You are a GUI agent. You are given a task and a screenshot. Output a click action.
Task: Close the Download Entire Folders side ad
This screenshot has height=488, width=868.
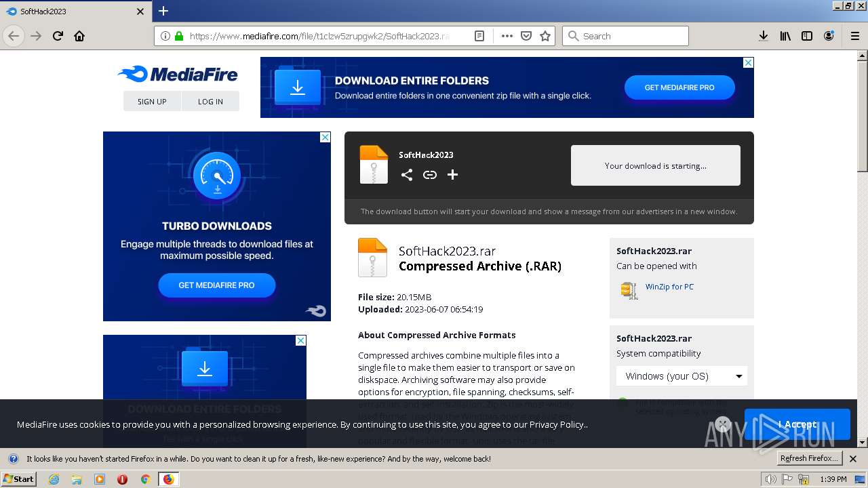(300, 340)
